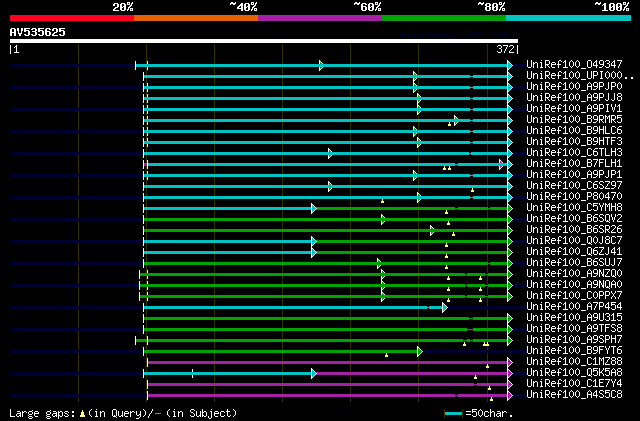Select the UniRef100_C1MZ88 hit label

click(574, 362)
